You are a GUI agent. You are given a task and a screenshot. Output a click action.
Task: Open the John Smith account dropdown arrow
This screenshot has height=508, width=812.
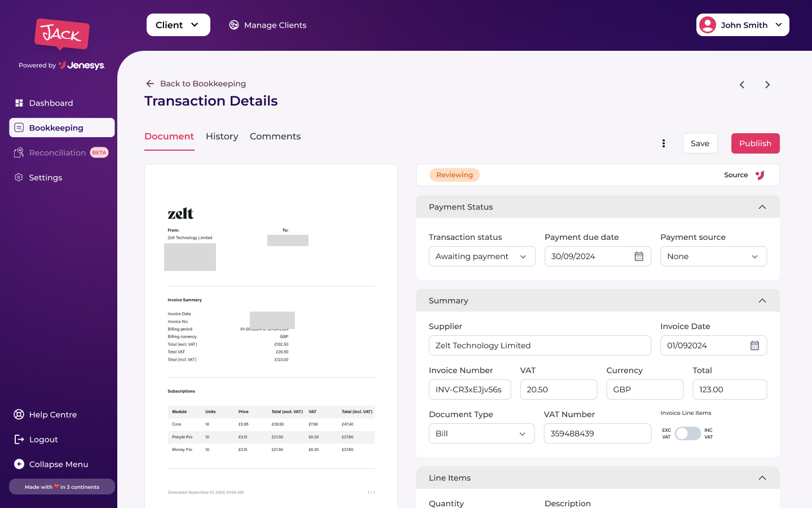pos(779,25)
